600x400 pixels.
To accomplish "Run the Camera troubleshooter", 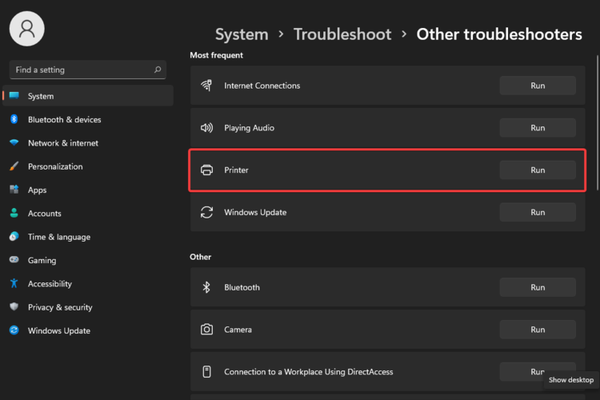I will click(537, 329).
